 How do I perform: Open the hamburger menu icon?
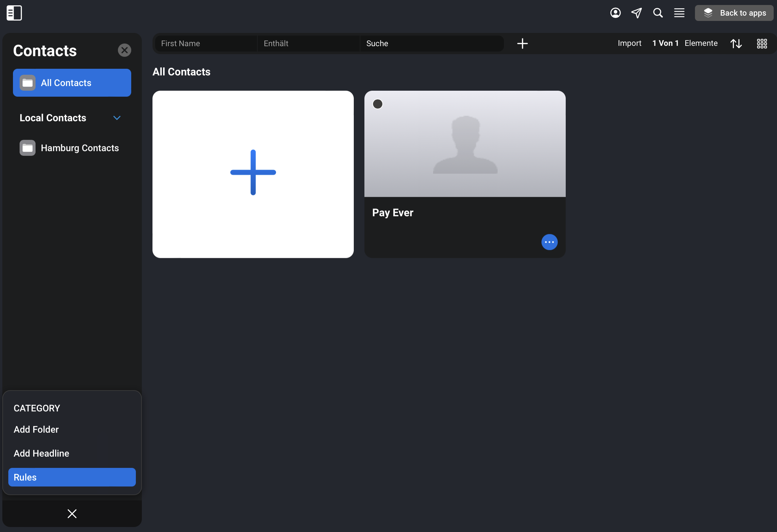(679, 13)
